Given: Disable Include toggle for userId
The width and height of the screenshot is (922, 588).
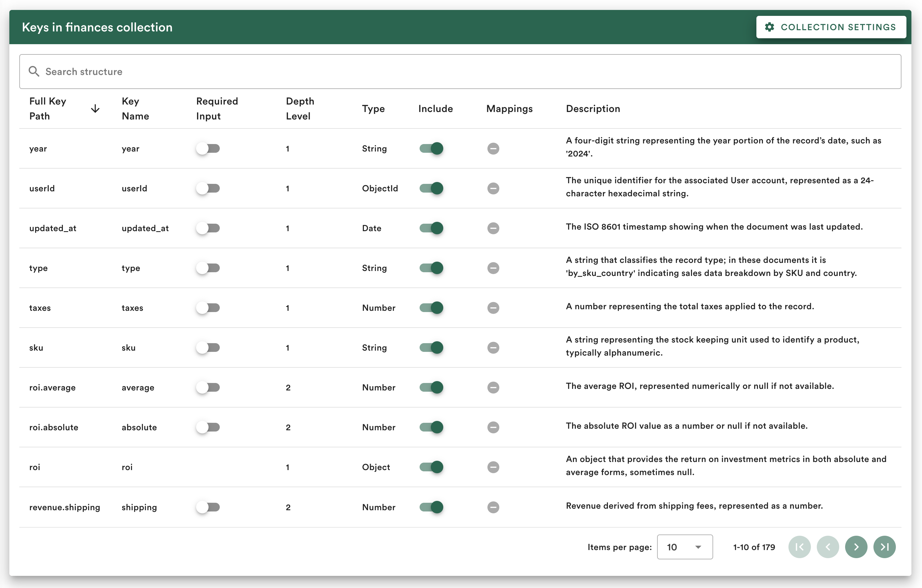Looking at the screenshot, I should (431, 188).
